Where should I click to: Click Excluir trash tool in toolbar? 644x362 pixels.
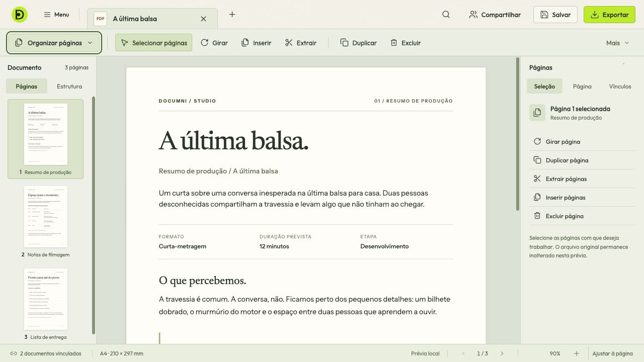pyautogui.click(x=406, y=43)
